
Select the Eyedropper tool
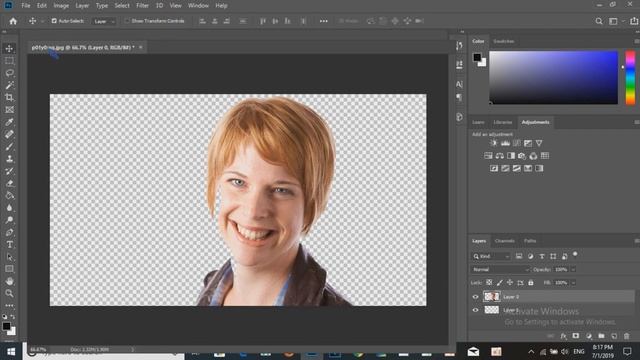[9, 122]
